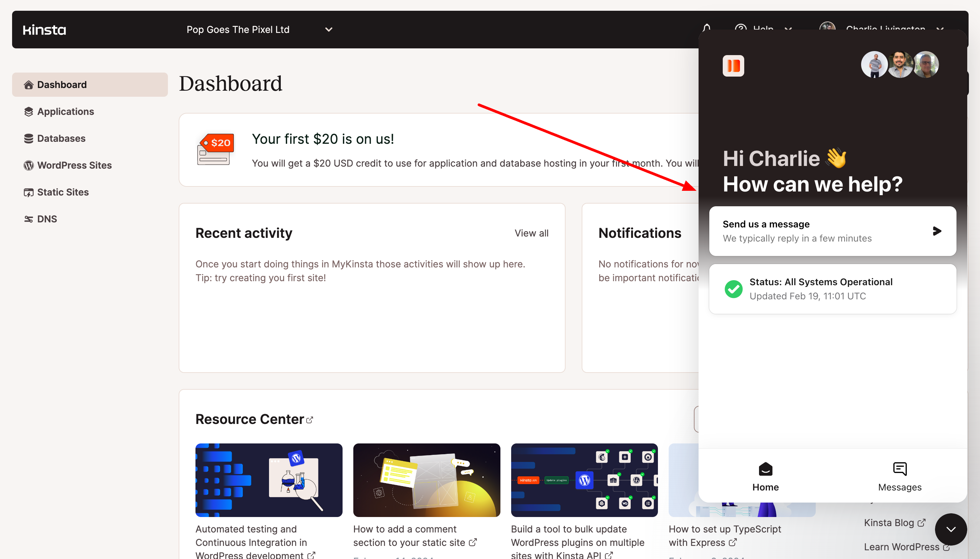Viewport: 980px width, 559px height.
Task: Click the company selector chevron
Action: point(328,30)
